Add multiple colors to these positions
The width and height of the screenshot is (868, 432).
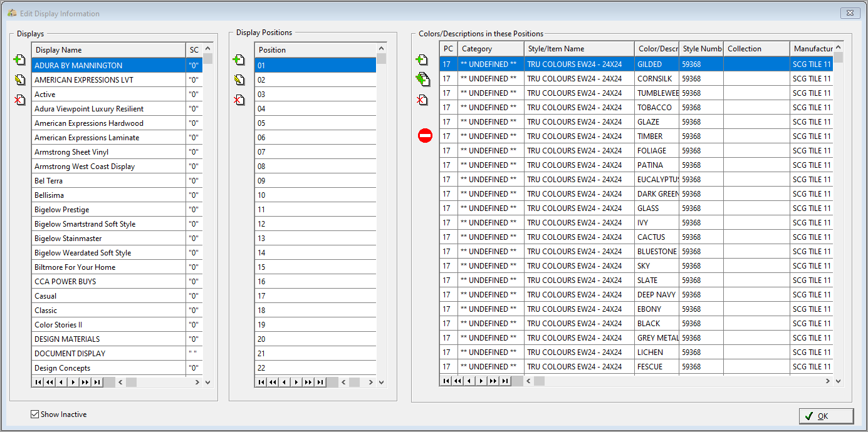click(422, 80)
